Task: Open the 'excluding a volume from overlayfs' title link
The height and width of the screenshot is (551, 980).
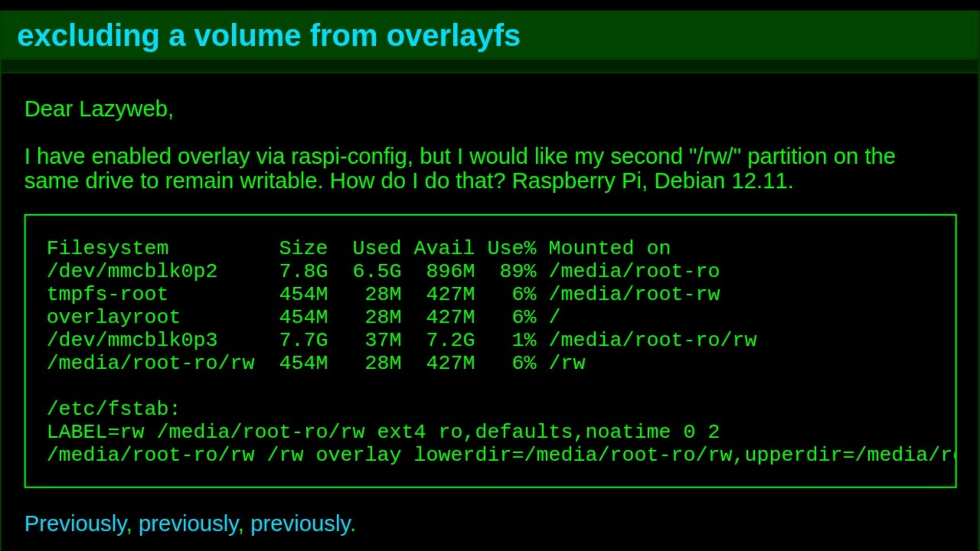Action: pyautogui.click(x=268, y=36)
